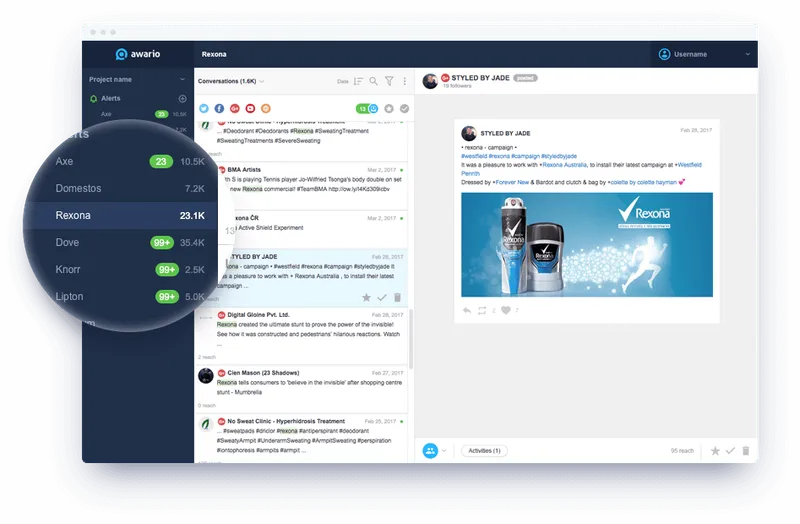The height and width of the screenshot is (524, 800).
Task: Show starred conversations filter
Action: pyautogui.click(x=389, y=108)
